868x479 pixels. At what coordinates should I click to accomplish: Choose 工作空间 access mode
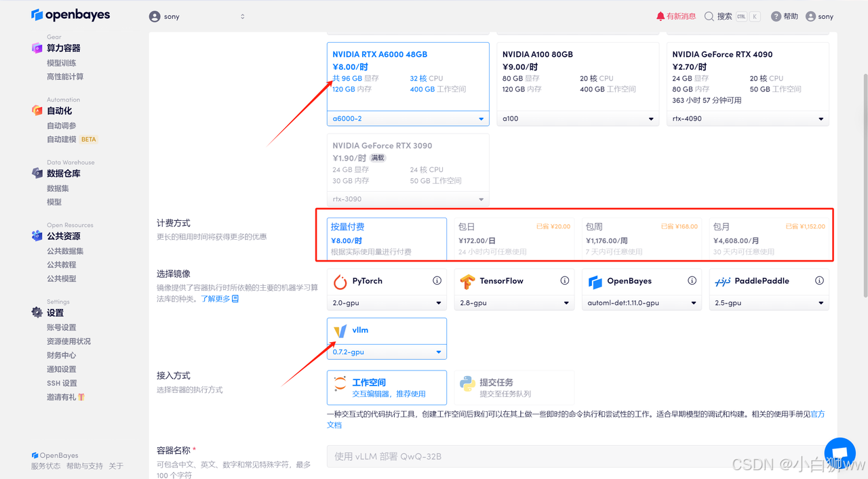click(387, 388)
